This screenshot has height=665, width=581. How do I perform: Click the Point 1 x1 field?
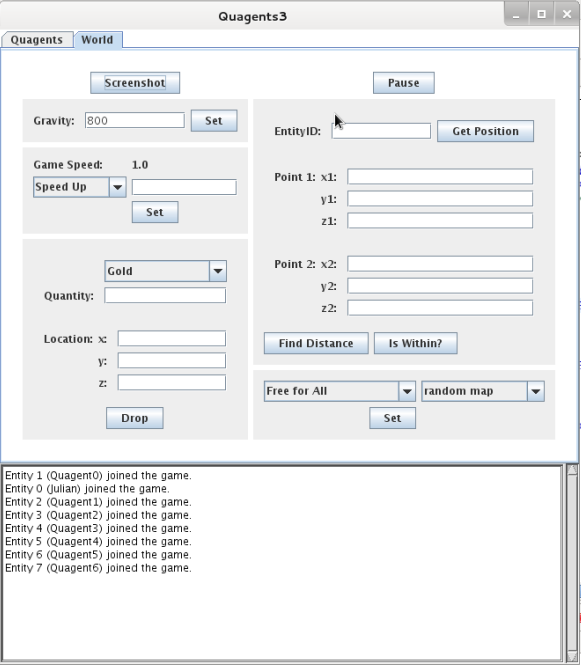tap(440, 176)
